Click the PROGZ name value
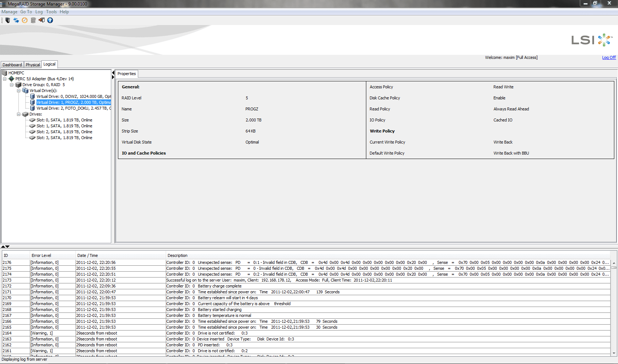 point(252,109)
